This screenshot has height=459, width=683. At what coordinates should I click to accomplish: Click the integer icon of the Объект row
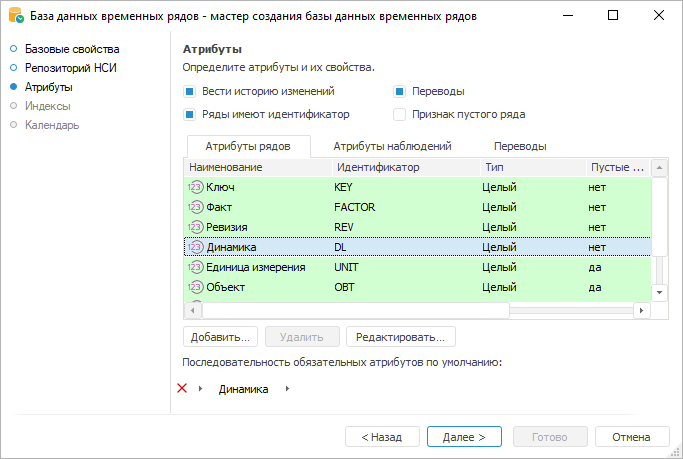pos(195,287)
